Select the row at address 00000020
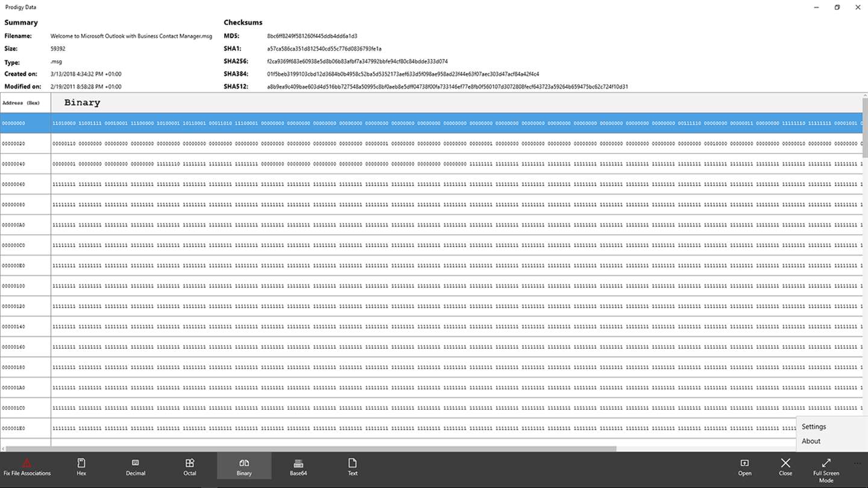 pyautogui.click(x=431, y=143)
